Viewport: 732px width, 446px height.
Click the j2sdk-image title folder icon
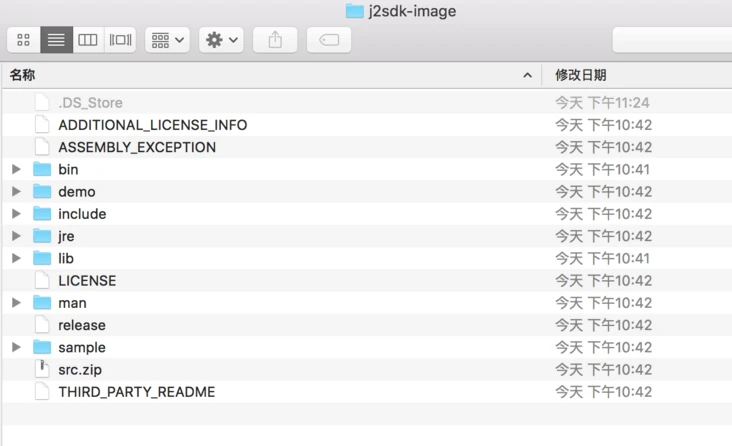[x=355, y=11]
